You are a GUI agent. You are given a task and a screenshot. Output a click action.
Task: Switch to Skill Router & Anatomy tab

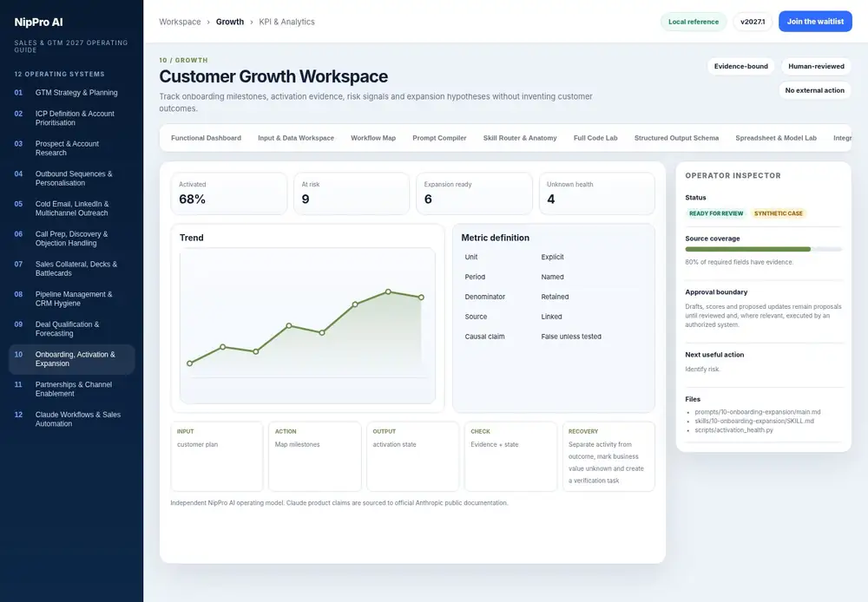point(520,138)
